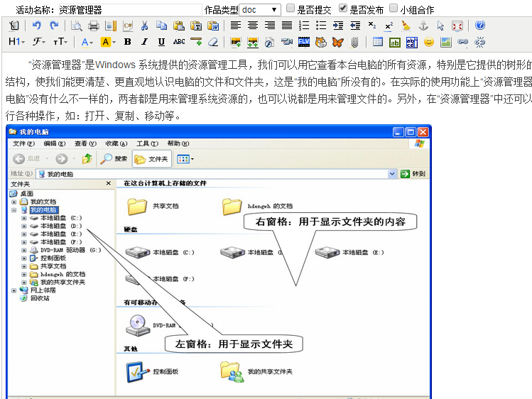Screen dimensions: 532x399
Task: Justify the paragraph text
Action: pyautogui.click(x=287, y=26)
